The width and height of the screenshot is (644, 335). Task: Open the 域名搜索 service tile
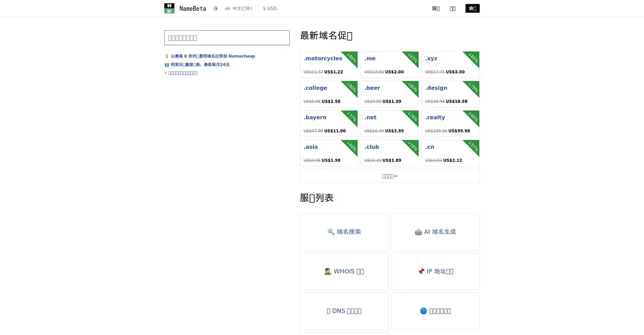pyautogui.click(x=344, y=232)
